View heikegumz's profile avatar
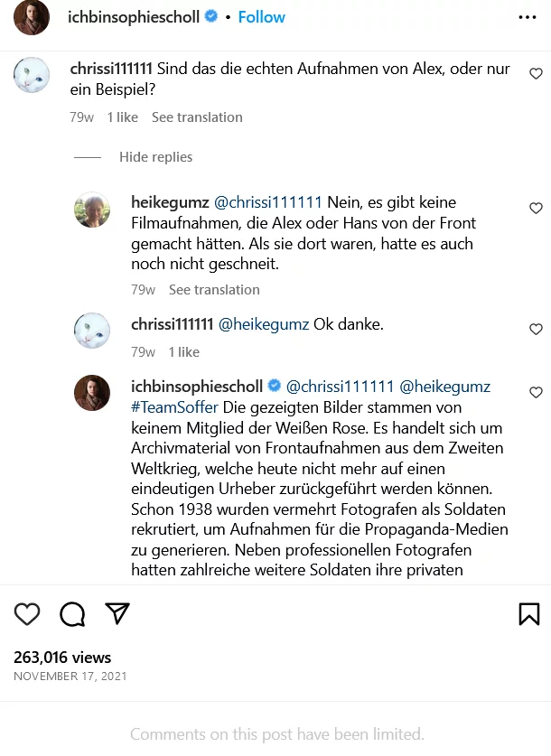The width and height of the screenshot is (551, 756). [91, 210]
